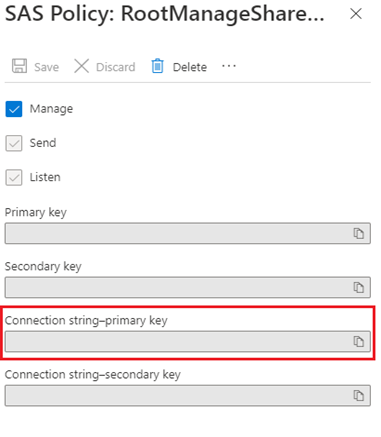Close the SAS Policy panel
The width and height of the screenshot is (381, 437).
point(356,14)
